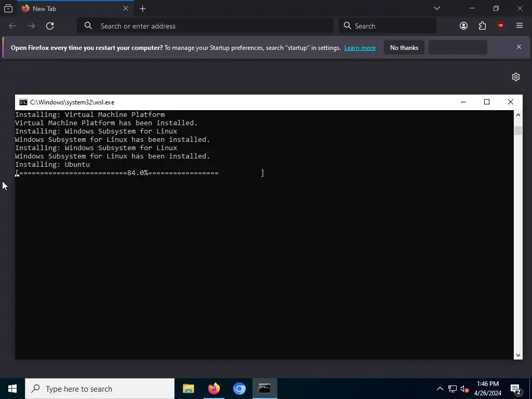Click the 'Installing: Ubuntu' line
Viewport: 532px width, 399px height.
tap(52, 165)
